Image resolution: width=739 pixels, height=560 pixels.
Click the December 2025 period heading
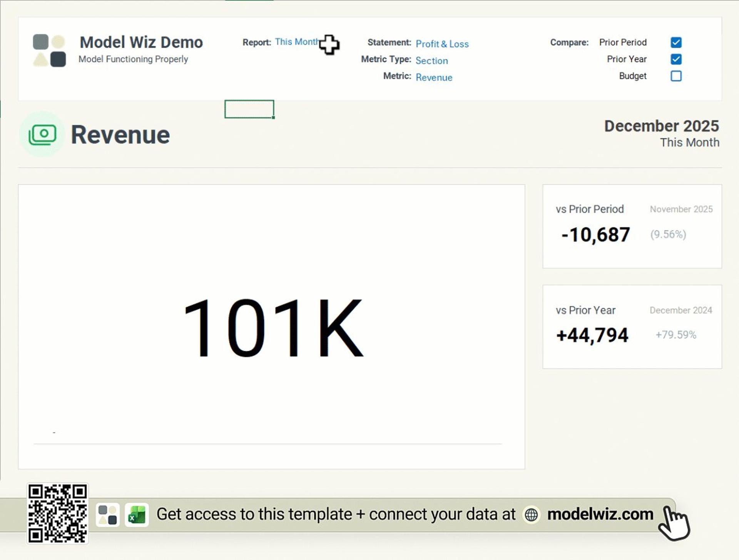click(661, 126)
